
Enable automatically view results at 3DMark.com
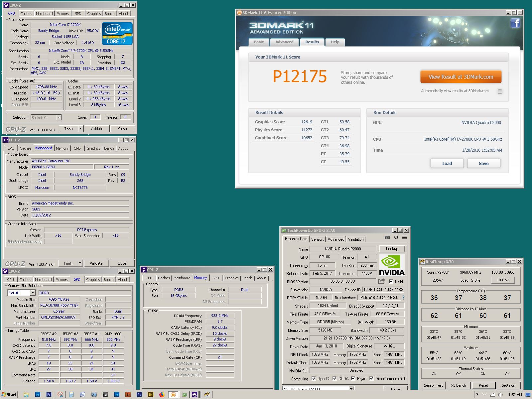pos(500,91)
